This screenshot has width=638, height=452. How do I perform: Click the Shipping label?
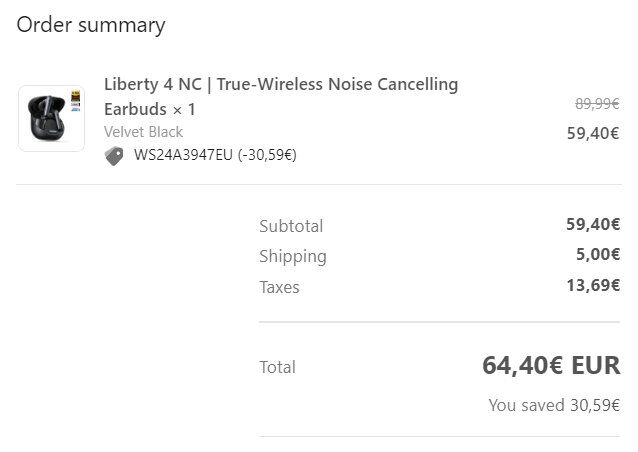tap(293, 257)
